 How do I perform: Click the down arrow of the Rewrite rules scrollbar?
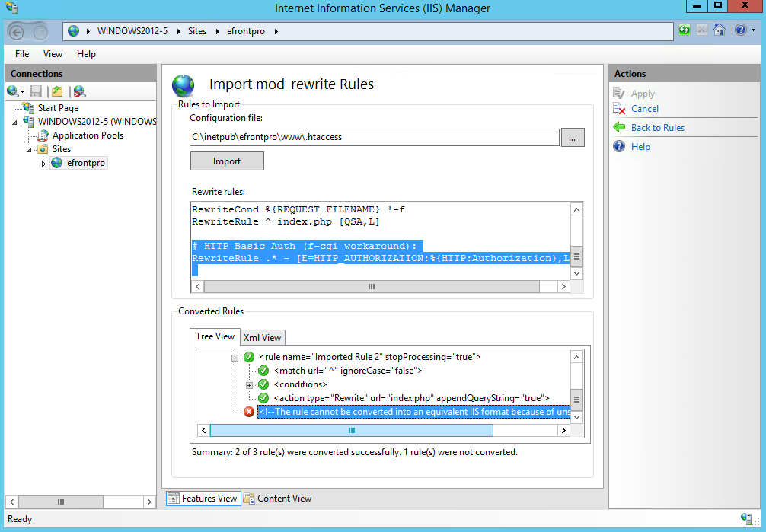click(x=576, y=273)
